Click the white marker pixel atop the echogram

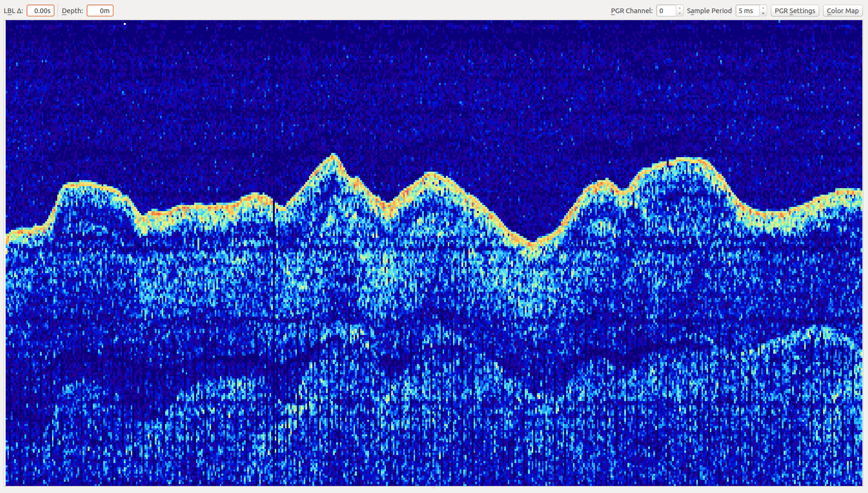[x=125, y=23]
